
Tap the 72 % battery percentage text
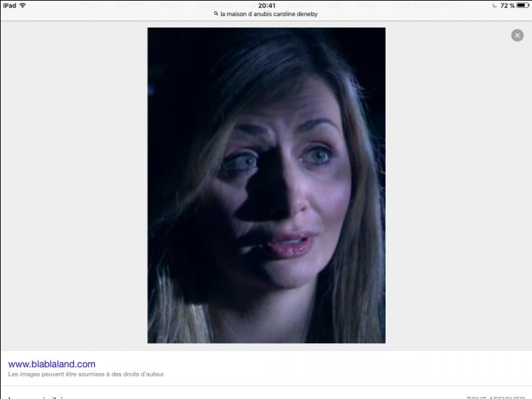[x=507, y=5]
